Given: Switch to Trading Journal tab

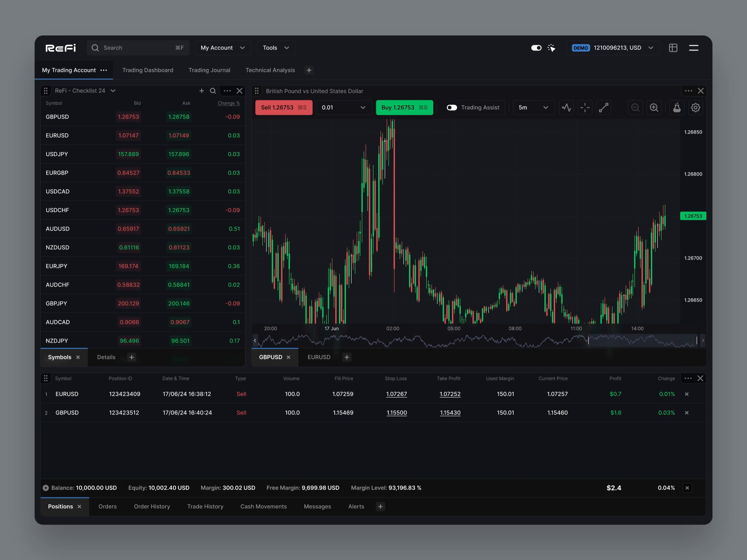Looking at the screenshot, I should point(209,70).
